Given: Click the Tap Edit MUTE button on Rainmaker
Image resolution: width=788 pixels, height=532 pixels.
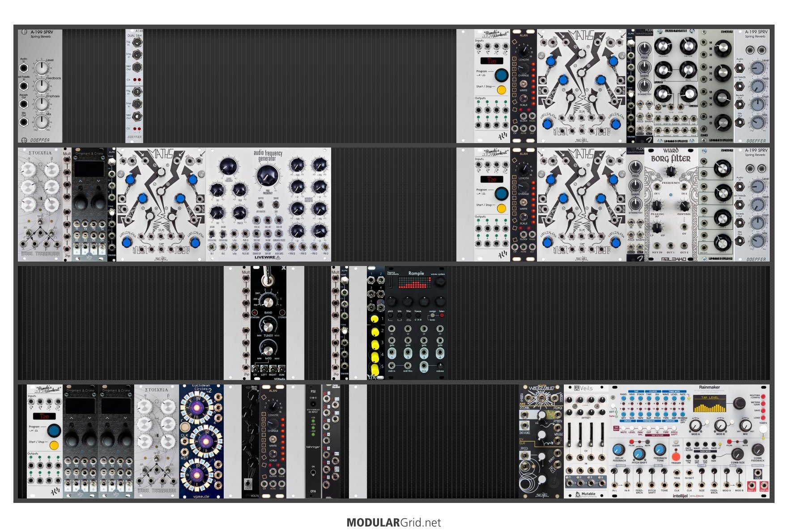Looking at the screenshot, I should coord(623,428).
